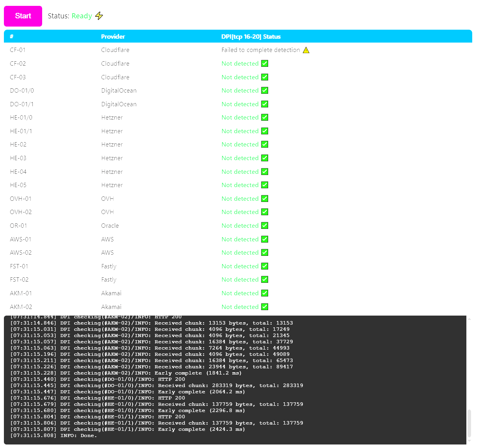489x448 pixels.
Task: Click the green checkmark icon for OR-01
Action: point(265,225)
